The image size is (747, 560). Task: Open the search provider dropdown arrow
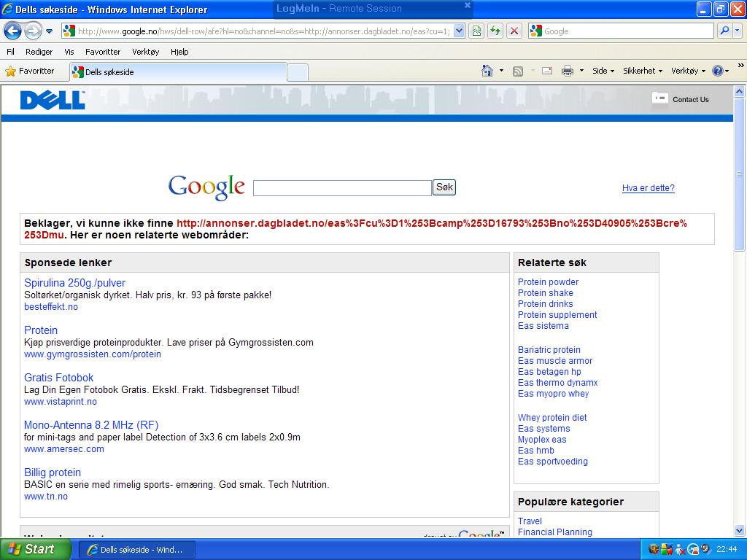click(738, 31)
